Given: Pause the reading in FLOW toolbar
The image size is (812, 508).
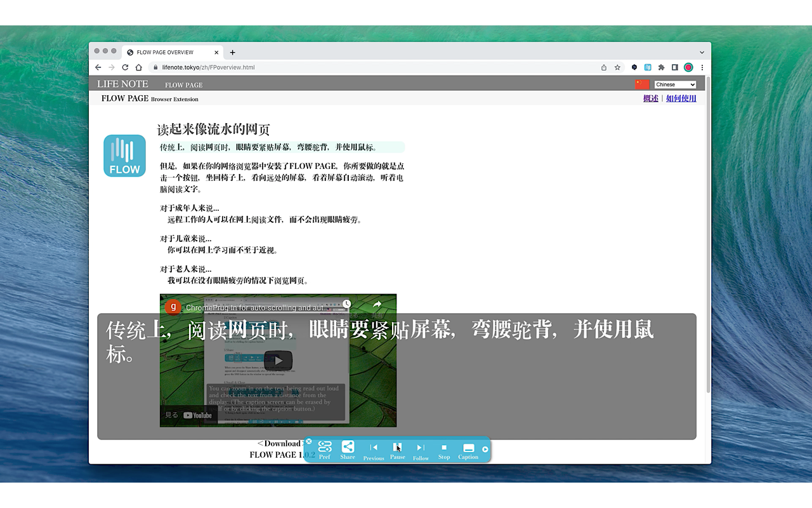Looking at the screenshot, I should click(x=397, y=450).
